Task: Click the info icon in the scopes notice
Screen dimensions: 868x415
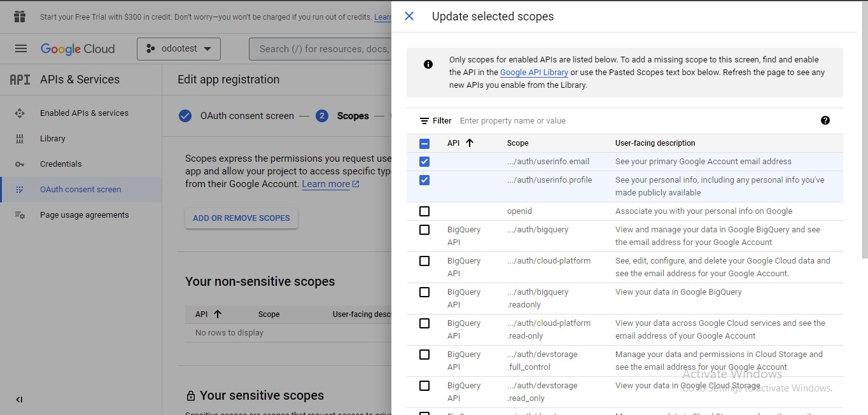Action: coord(428,64)
